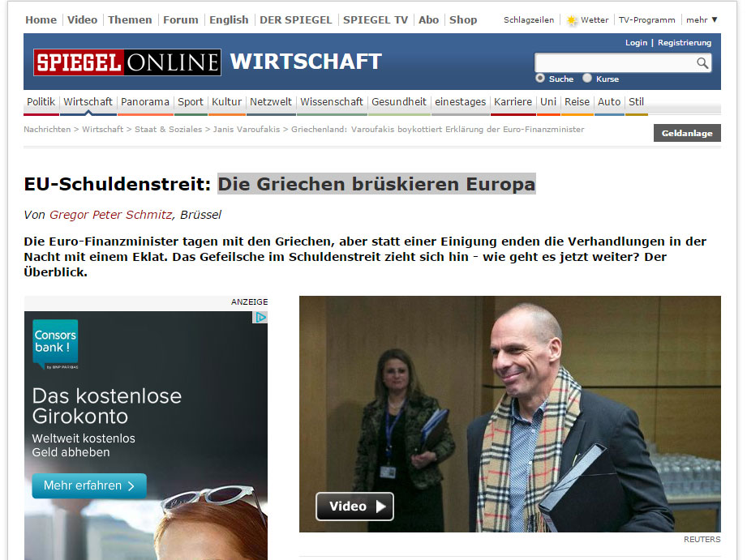Open the Panorama section tab
This screenshot has width=747, height=560.
click(x=145, y=102)
